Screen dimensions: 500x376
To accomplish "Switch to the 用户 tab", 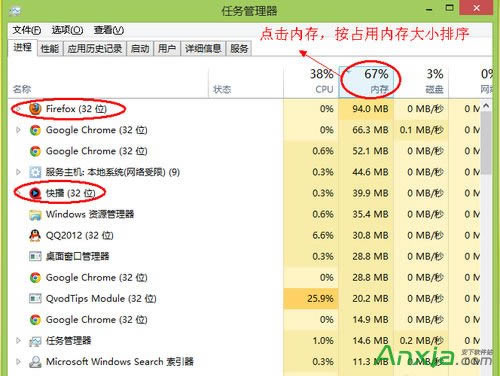I will [167, 49].
